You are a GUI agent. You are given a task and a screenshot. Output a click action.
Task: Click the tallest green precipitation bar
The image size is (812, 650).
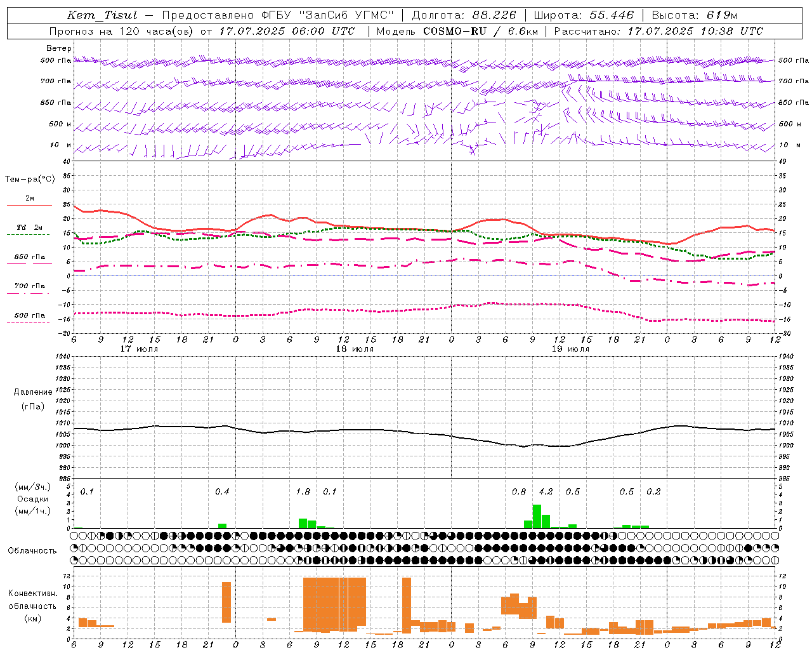point(537,516)
